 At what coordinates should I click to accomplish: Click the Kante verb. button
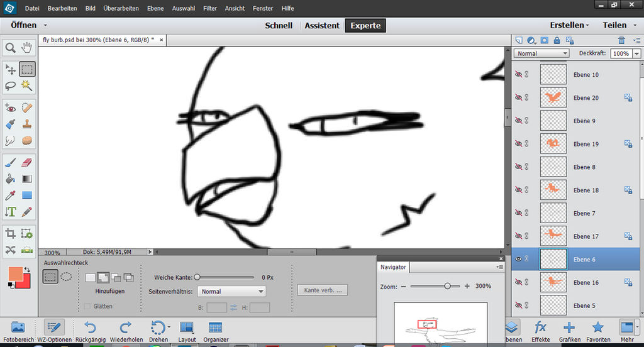[x=323, y=290]
